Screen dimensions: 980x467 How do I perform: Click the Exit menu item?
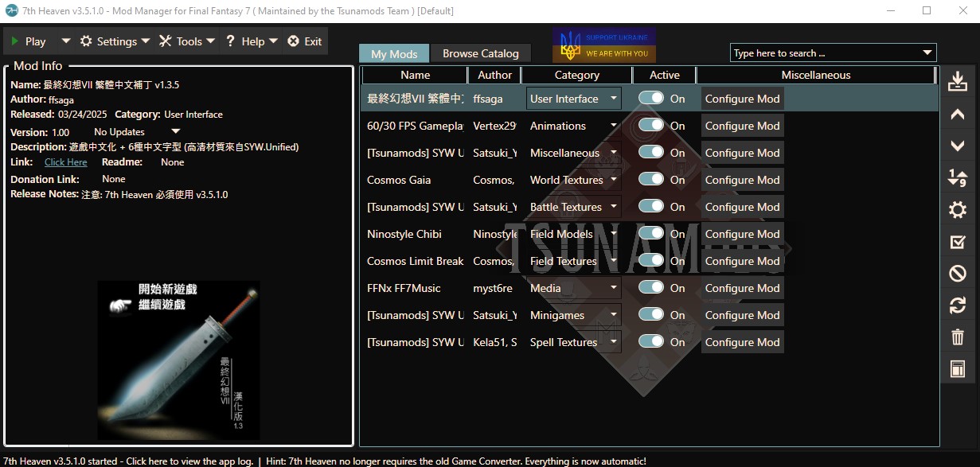305,41
